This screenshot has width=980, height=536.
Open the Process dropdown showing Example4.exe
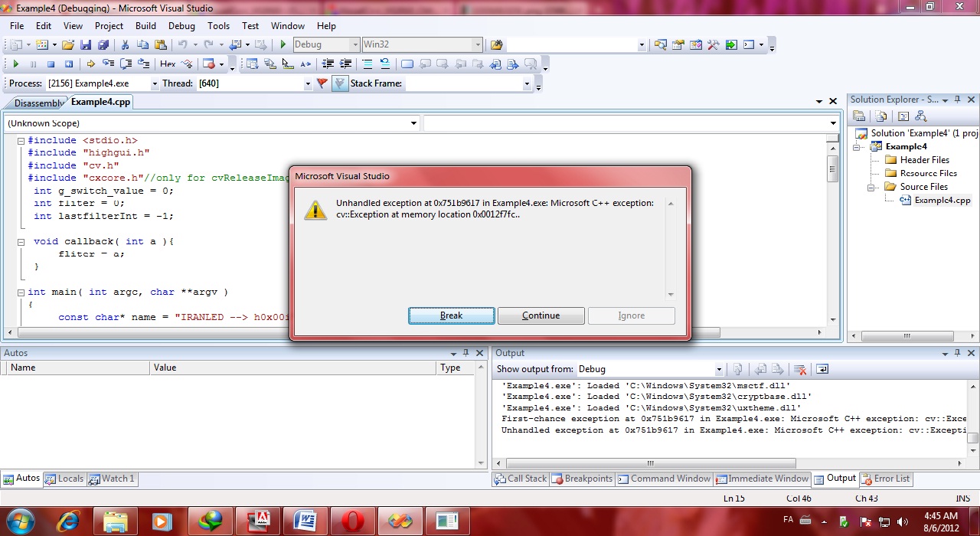154,83
